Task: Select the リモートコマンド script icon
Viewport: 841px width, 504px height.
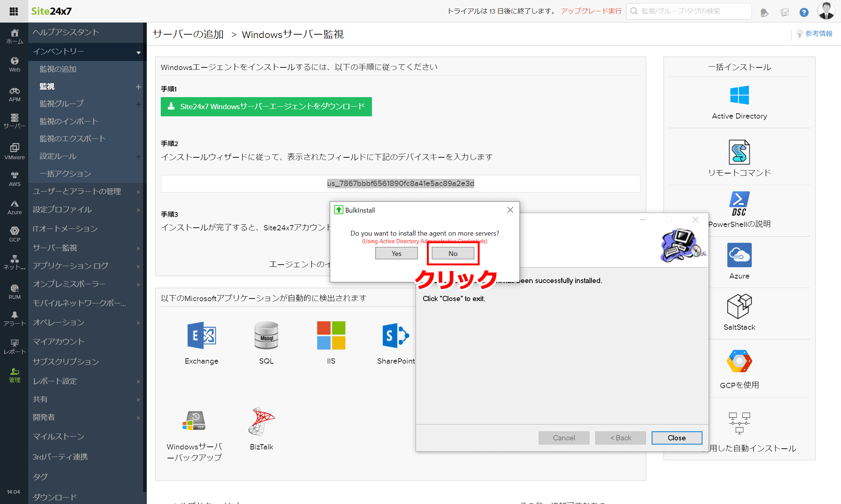Action: tap(739, 152)
